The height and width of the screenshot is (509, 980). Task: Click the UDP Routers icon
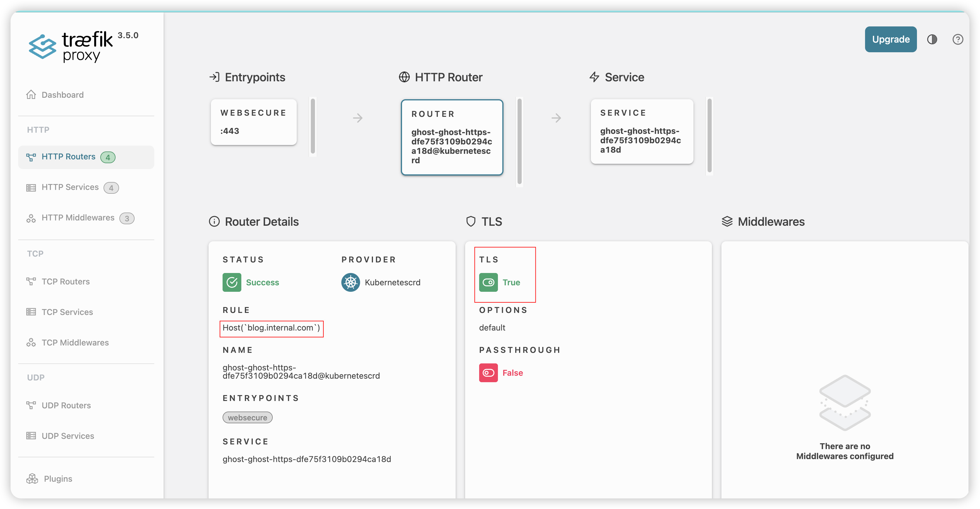[x=31, y=405]
